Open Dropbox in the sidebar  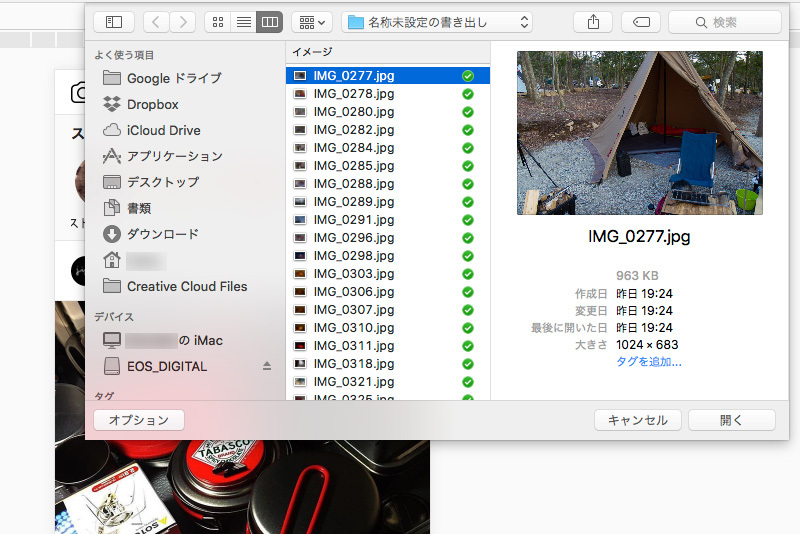pos(141,104)
